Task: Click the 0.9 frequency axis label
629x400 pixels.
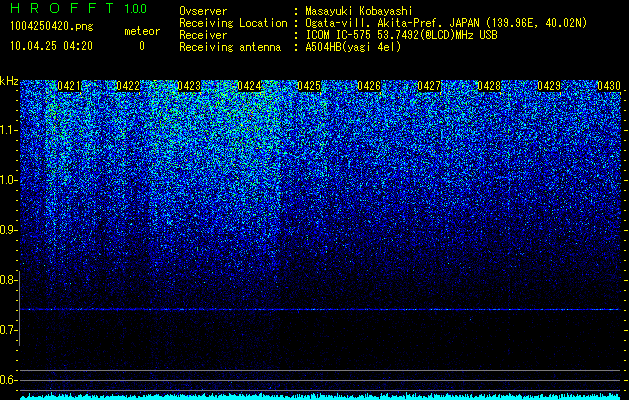Action: pyautogui.click(x=8, y=230)
